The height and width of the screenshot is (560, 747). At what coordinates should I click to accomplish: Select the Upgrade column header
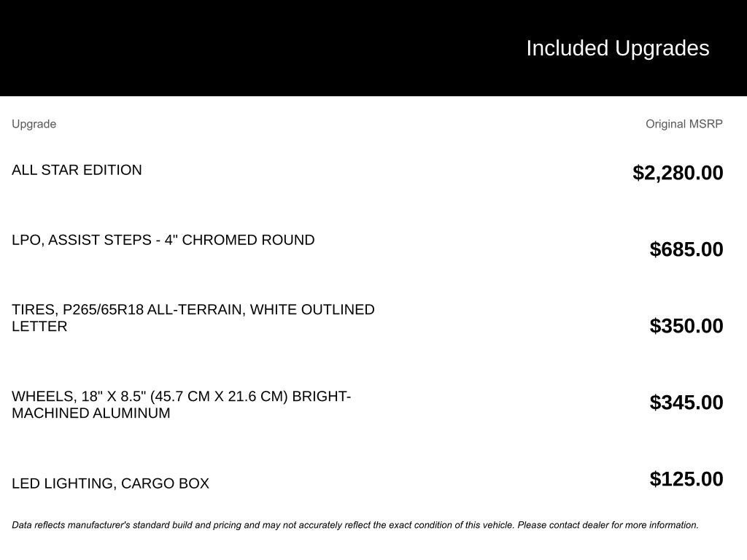tap(34, 124)
